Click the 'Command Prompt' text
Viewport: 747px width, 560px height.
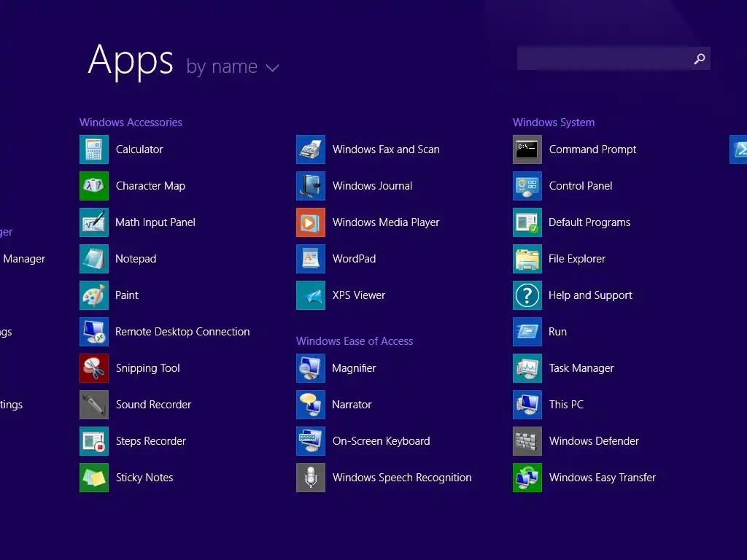click(x=592, y=149)
